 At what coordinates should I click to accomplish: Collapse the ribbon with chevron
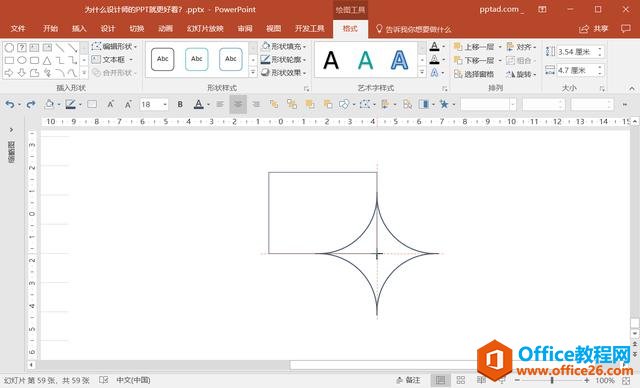(x=632, y=88)
